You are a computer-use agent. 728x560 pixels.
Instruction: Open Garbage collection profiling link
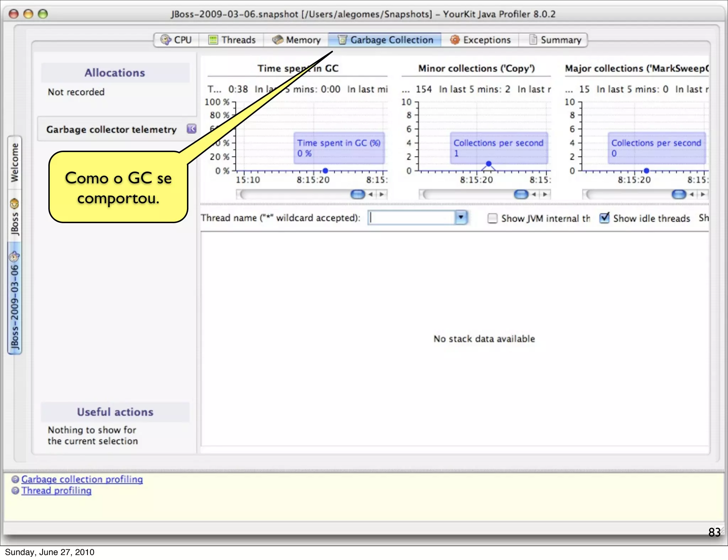click(82, 479)
